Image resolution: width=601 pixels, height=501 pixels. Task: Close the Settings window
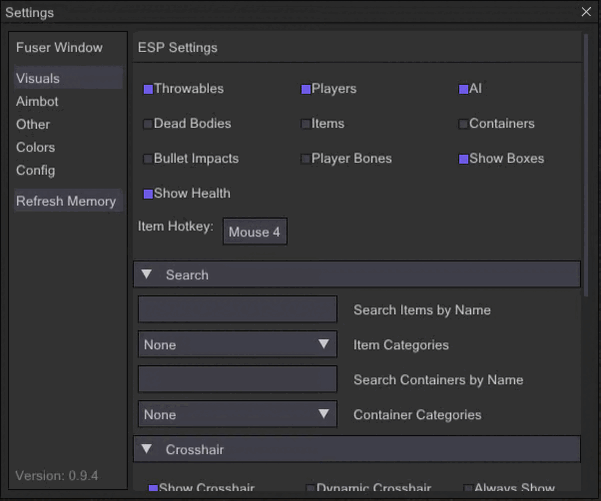point(586,12)
